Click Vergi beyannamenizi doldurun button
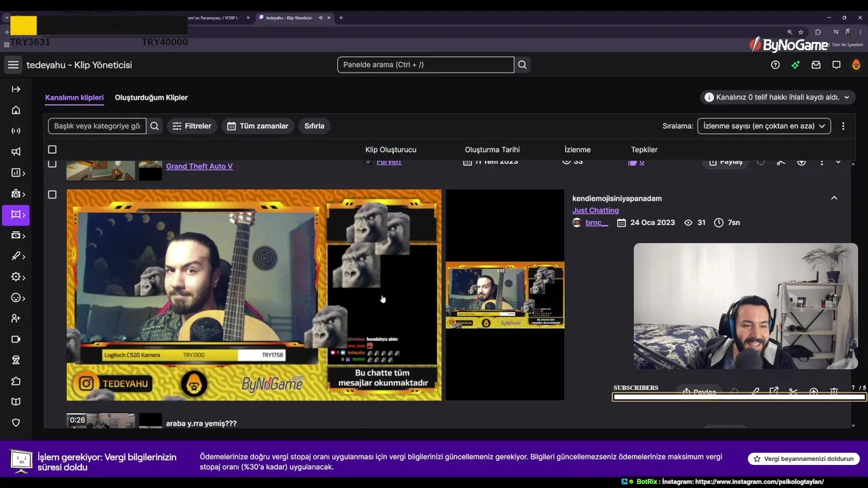Viewport: 868px width, 488px height. pyautogui.click(x=804, y=459)
